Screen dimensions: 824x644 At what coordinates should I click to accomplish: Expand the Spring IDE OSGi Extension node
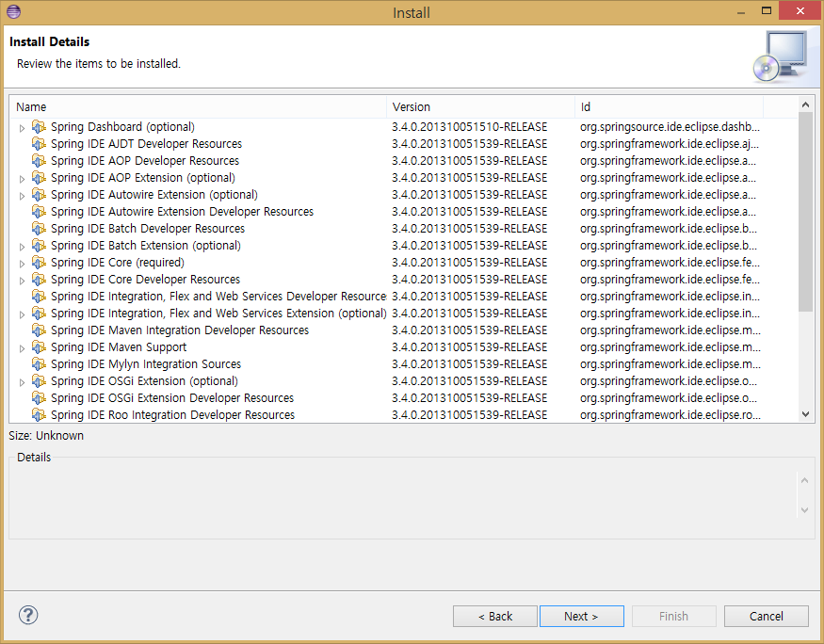point(22,382)
